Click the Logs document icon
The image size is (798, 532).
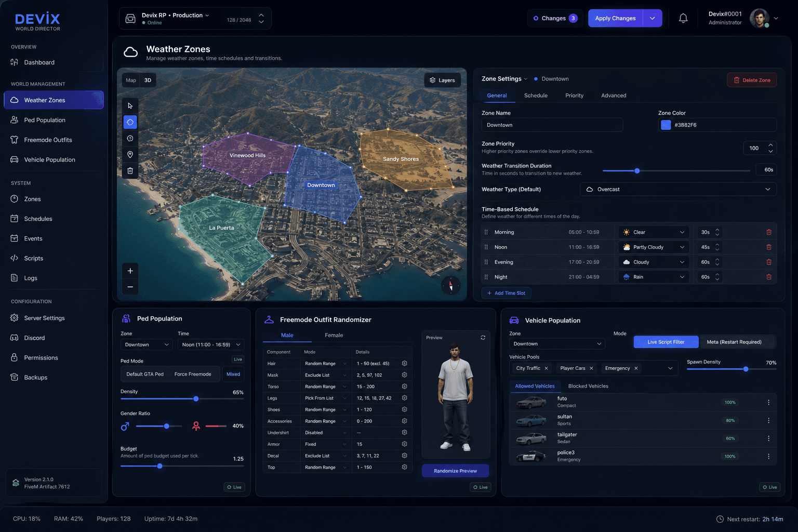[x=15, y=278]
